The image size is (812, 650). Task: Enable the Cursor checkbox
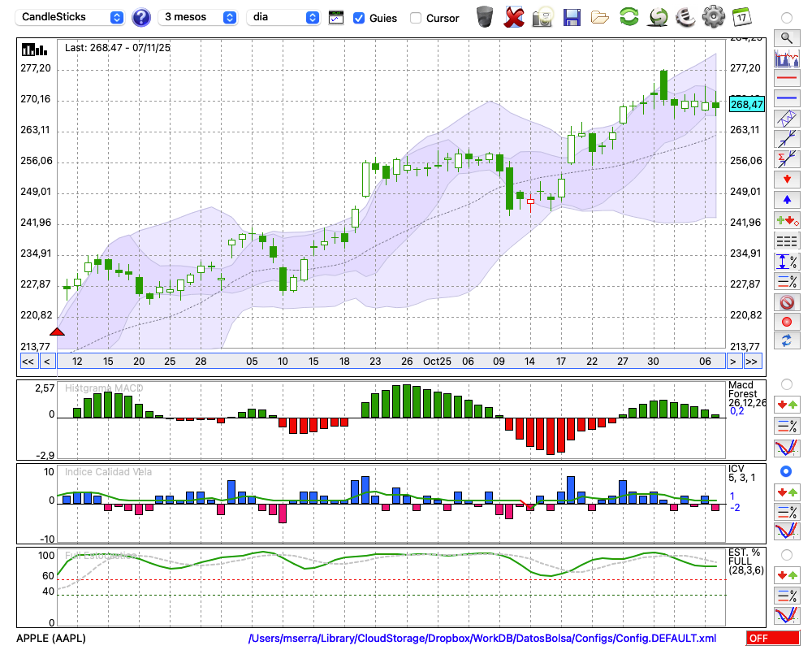(x=416, y=18)
